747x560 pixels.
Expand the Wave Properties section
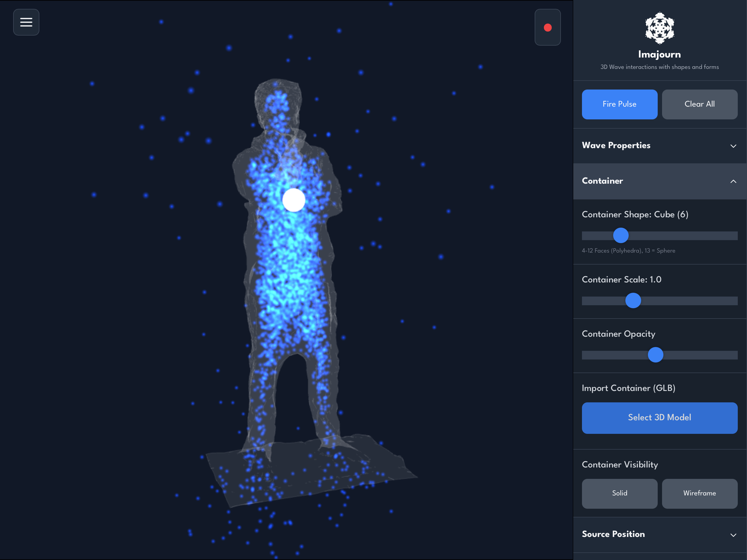pos(616,145)
